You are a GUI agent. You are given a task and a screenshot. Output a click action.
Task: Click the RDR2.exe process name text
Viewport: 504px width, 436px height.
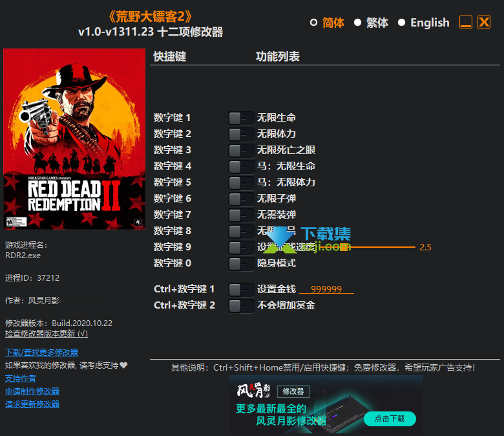pos(23,256)
